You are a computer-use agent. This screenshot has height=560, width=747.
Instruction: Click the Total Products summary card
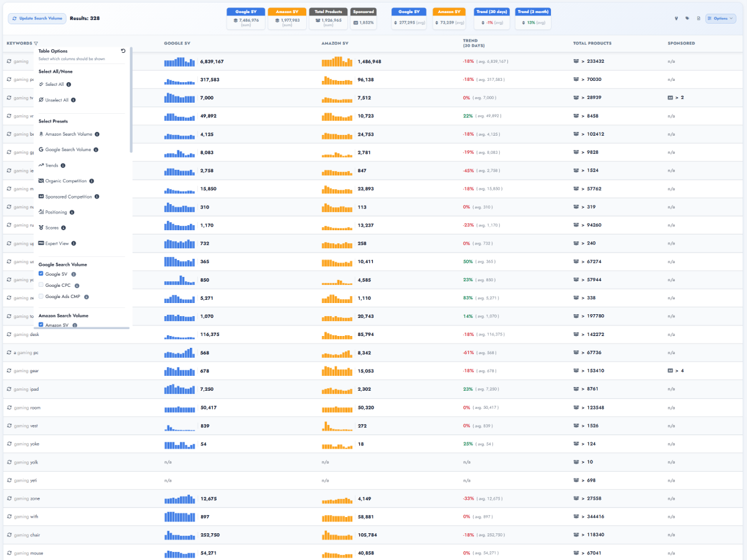pyautogui.click(x=329, y=19)
